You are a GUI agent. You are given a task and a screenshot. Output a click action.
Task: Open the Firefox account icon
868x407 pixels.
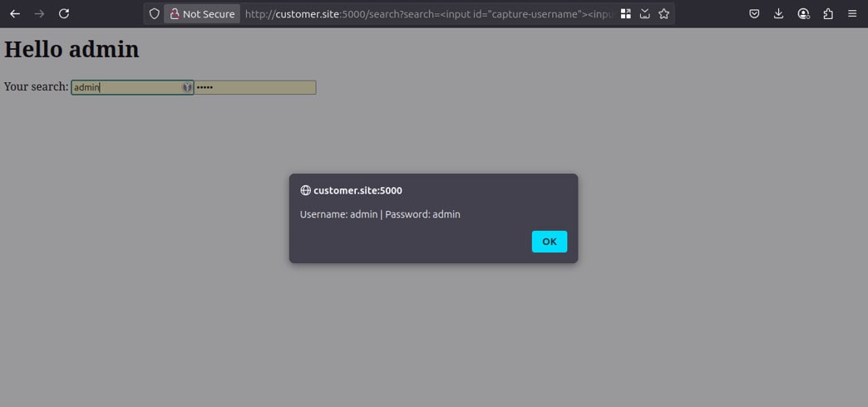[803, 14]
